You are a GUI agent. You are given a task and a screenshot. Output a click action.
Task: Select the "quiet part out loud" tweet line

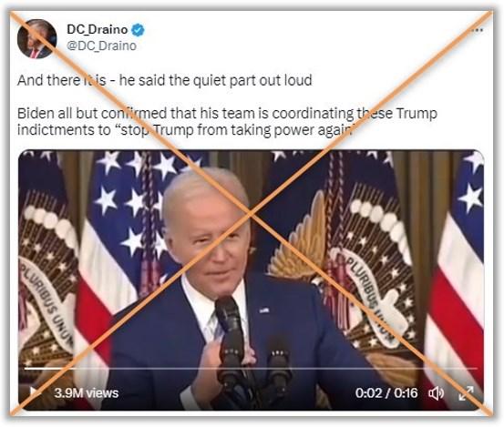pos(165,80)
